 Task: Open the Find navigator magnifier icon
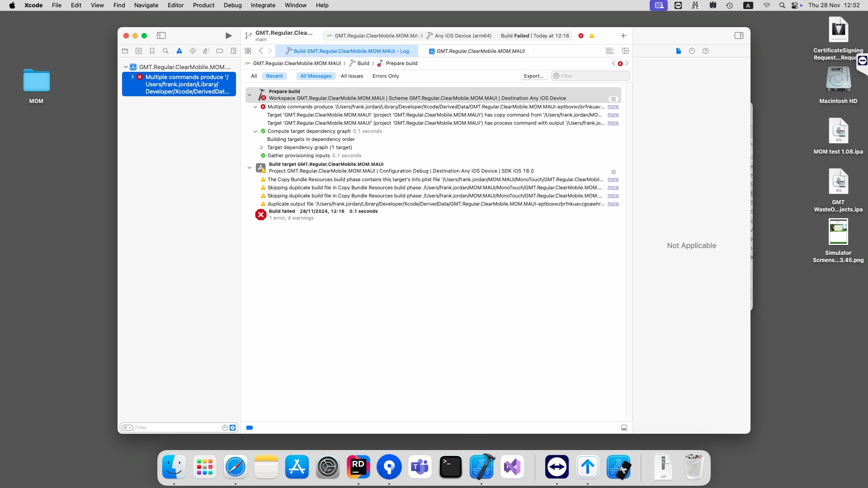(165, 51)
